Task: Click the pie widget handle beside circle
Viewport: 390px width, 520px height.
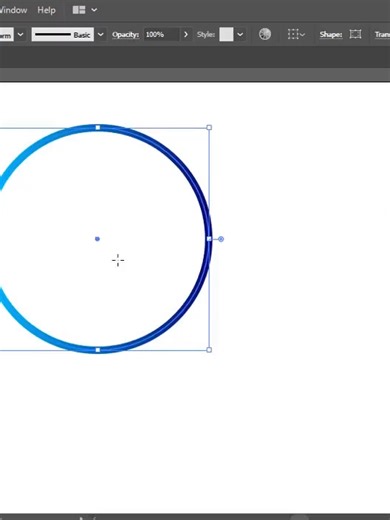Action: (x=221, y=239)
